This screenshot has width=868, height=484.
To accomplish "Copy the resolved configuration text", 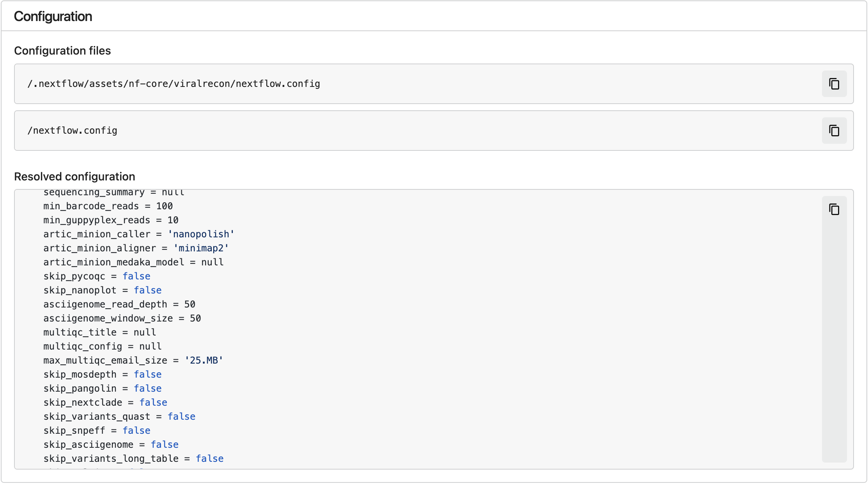I will coord(834,209).
